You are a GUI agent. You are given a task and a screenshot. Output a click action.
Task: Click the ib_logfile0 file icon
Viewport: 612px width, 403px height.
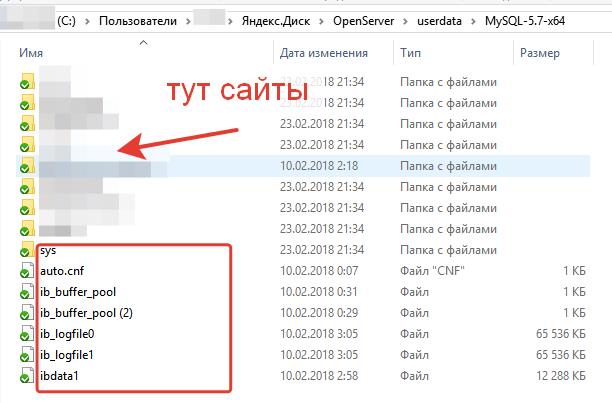pyautogui.click(x=27, y=333)
